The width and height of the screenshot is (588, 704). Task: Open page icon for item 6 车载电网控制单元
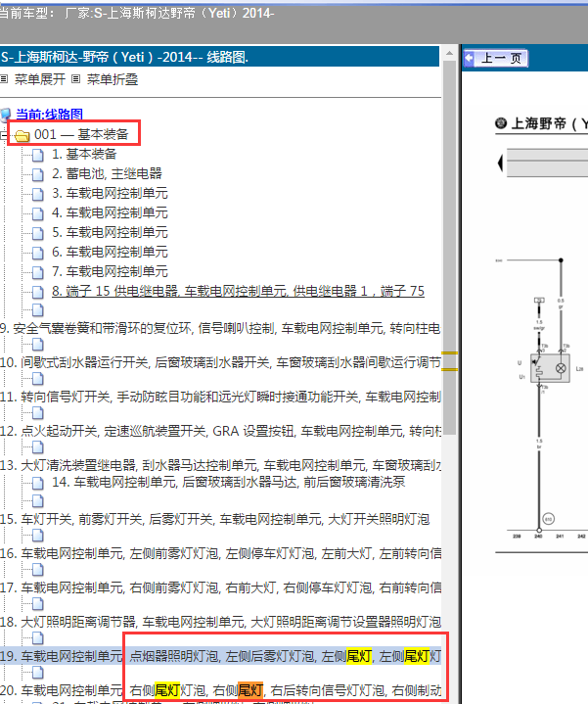(38, 253)
